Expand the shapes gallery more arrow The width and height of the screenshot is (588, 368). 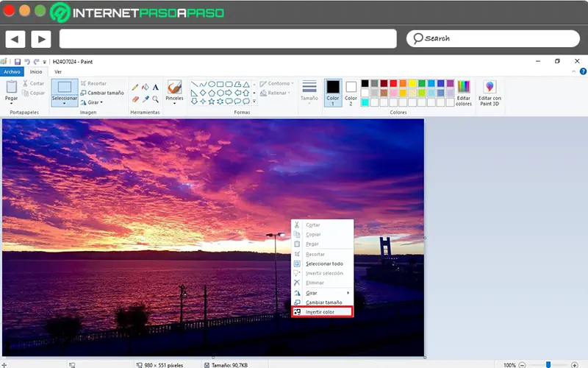pyautogui.click(x=254, y=101)
